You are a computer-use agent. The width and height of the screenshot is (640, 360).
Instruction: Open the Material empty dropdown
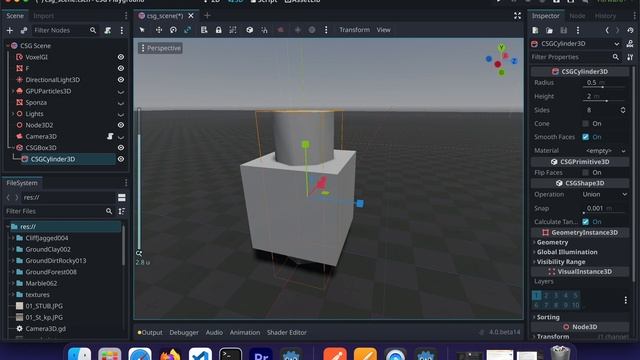604,151
